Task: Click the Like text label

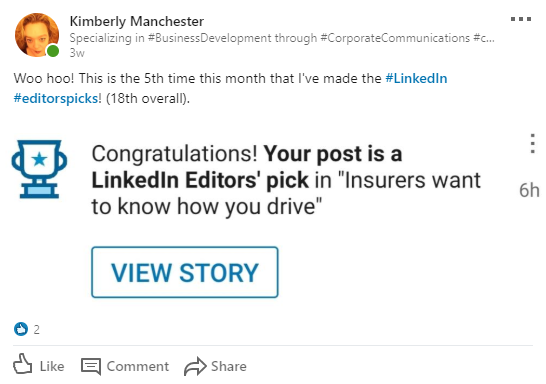Action: point(52,366)
